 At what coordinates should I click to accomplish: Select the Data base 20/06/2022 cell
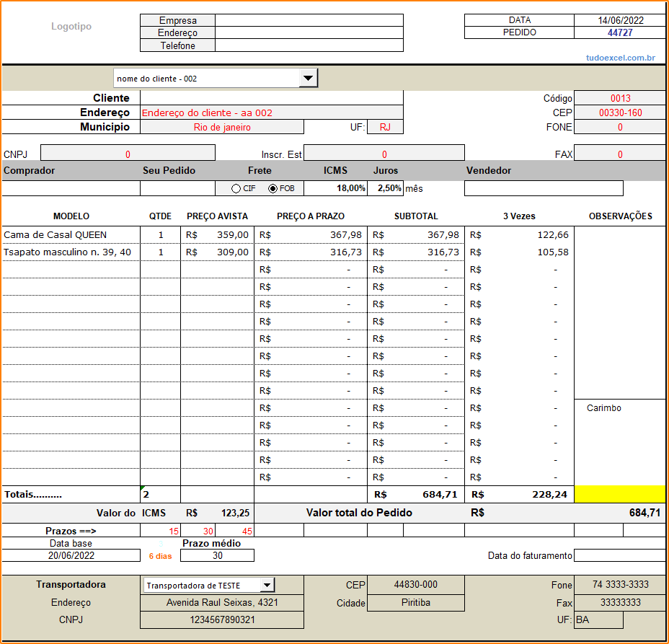point(71,555)
